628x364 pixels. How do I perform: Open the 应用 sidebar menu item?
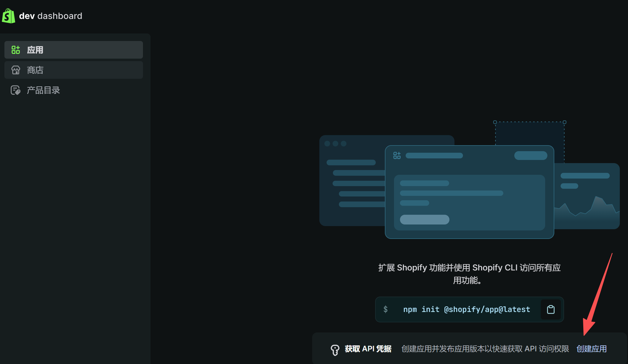(x=73, y=50)
